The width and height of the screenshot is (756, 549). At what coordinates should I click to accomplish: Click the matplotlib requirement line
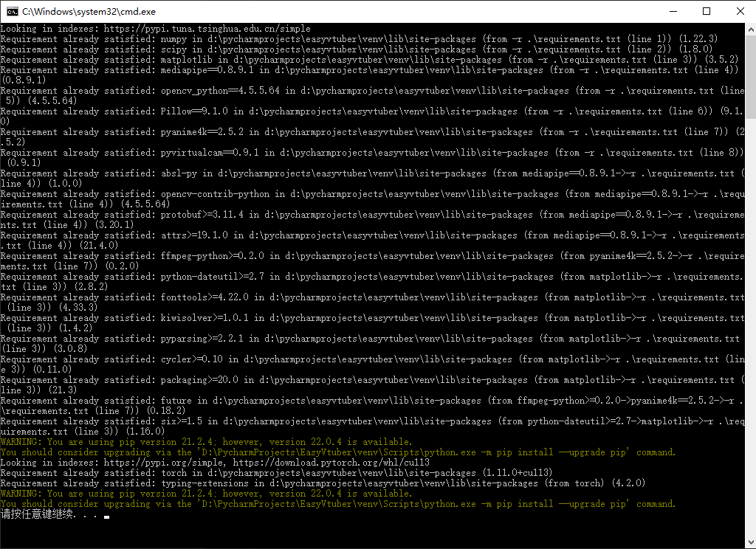pyautogui.click(x=369, y=60)
